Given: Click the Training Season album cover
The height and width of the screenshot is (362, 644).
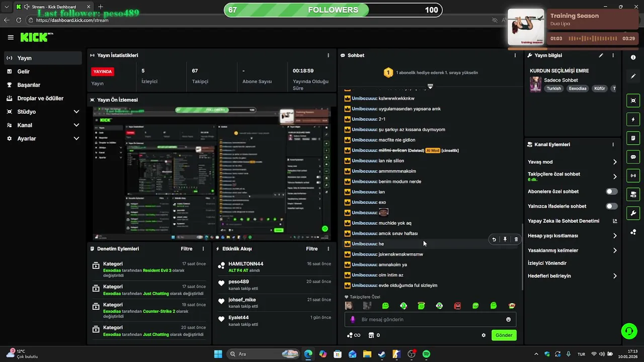Looking at the screenshot, I should click(x=526, y=27).
